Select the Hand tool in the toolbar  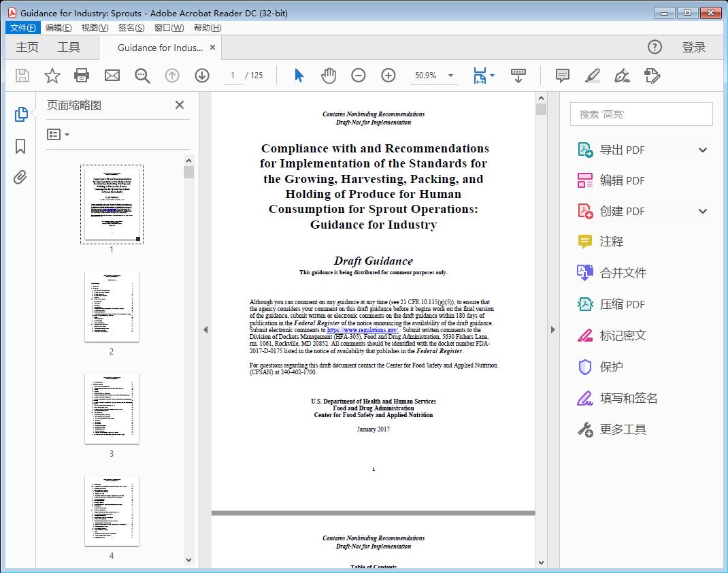pyautogui.click(x=329, y=76)
